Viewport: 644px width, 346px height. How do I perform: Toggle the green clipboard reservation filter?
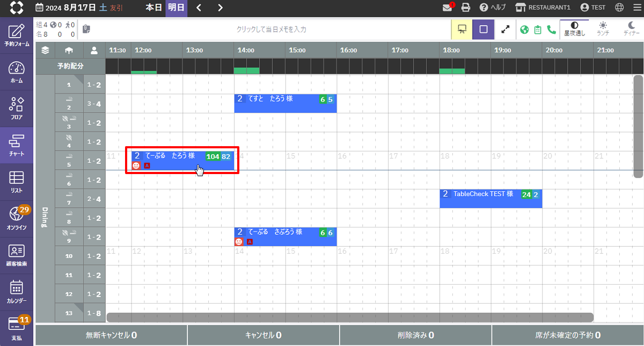[x=538, y=30]
